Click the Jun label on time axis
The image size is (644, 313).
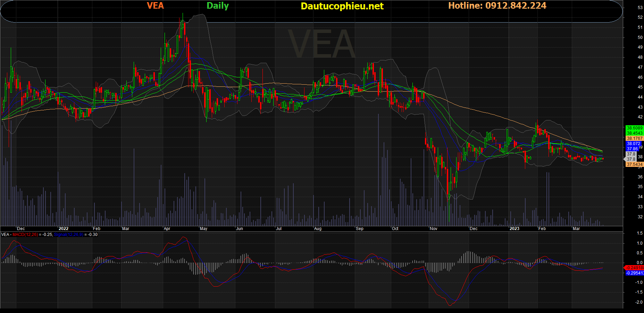pyautogui.click(x=240, y=229)
